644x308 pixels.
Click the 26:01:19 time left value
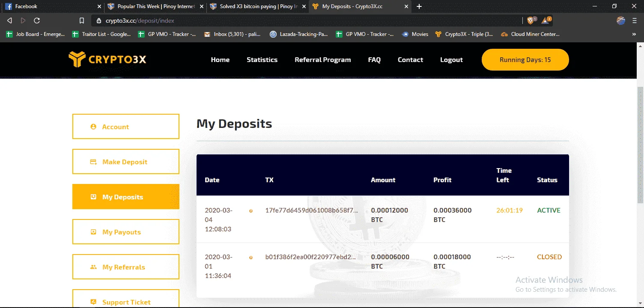click(x=510, y=210)
